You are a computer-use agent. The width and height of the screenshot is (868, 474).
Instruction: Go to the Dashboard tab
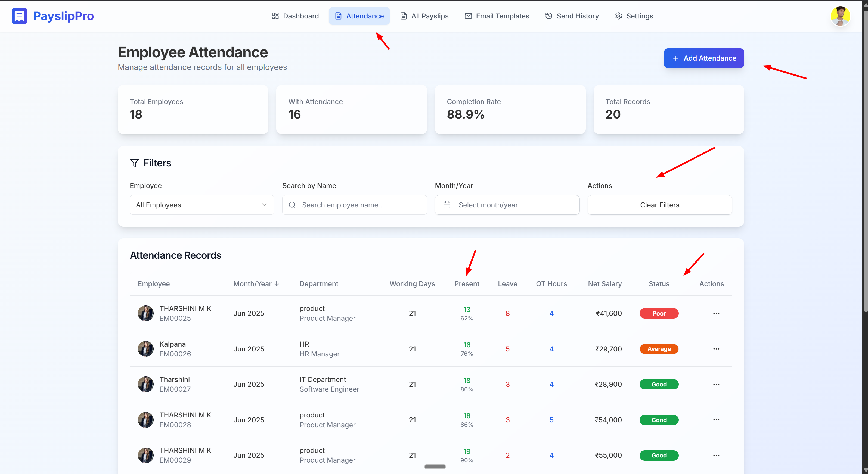[x=295, y=16]
